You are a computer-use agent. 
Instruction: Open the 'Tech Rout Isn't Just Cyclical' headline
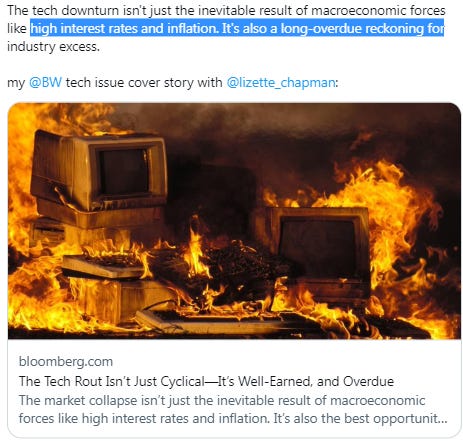click(x=206, y=381)
